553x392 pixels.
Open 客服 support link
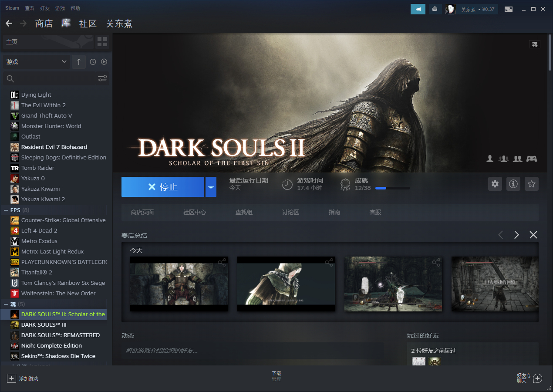coord(375,212)
